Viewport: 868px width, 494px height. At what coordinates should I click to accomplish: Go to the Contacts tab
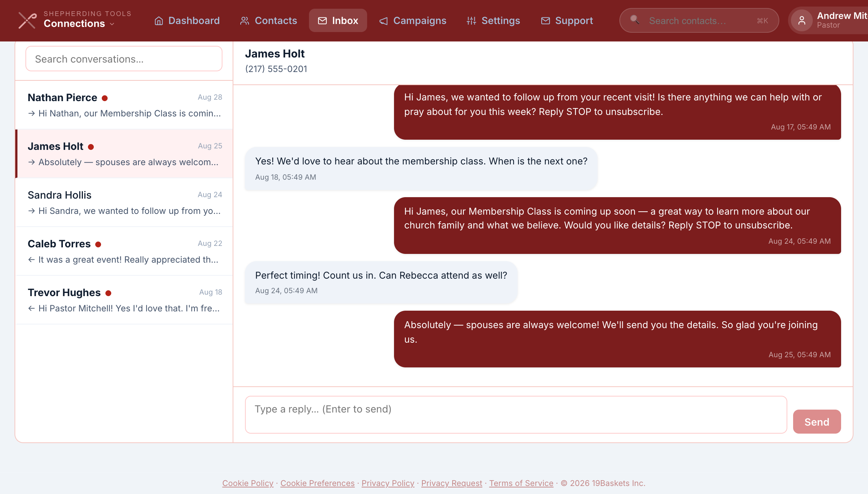point(268,20)
